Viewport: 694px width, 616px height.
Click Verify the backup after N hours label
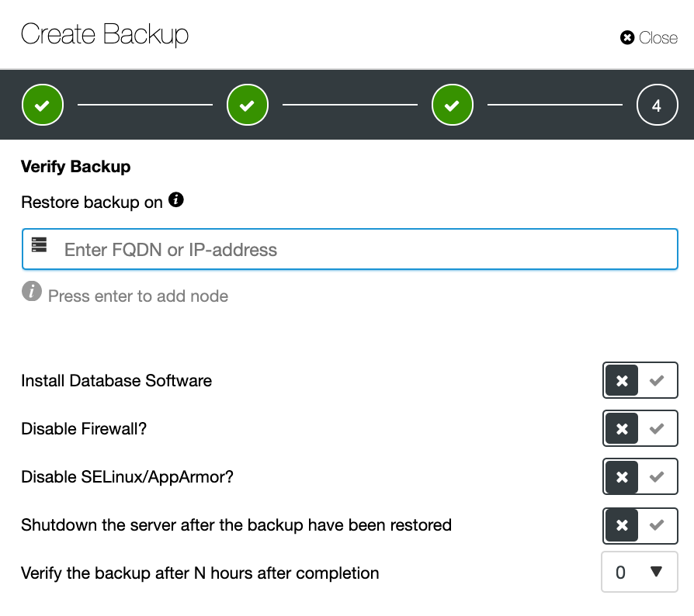click(200, 573)
